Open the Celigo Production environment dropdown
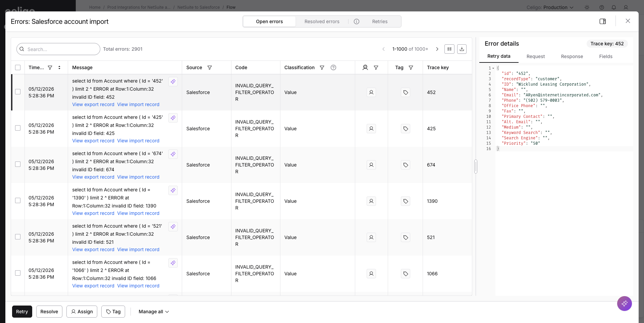 tap(550, 7)
